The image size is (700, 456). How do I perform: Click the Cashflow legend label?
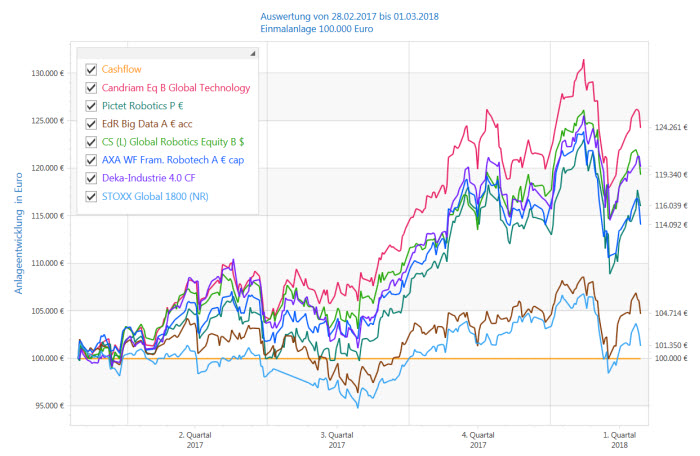(122, 70)
